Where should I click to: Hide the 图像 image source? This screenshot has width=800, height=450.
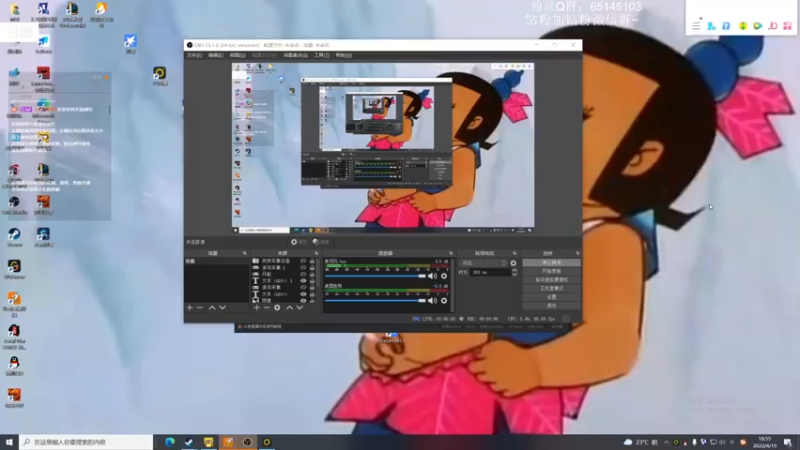pos(303,301)
